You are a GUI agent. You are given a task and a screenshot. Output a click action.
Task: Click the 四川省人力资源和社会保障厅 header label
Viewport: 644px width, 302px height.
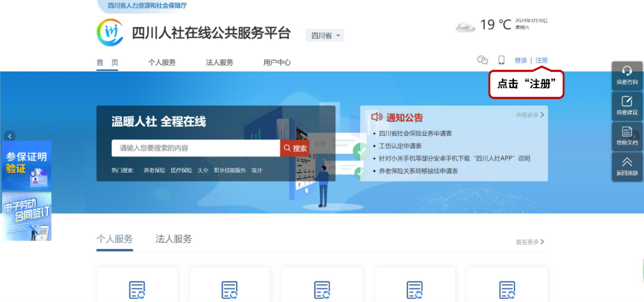click(x=147, y=6)
